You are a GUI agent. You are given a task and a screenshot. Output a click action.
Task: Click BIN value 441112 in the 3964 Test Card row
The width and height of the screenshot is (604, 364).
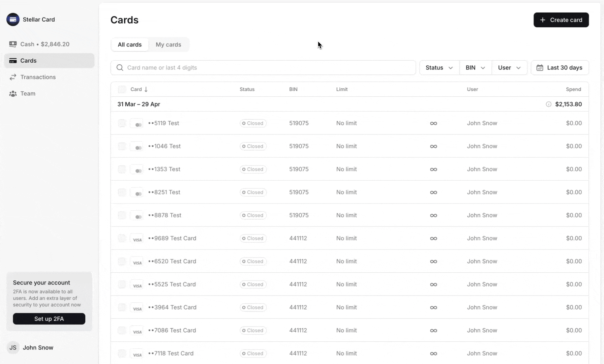298,307
